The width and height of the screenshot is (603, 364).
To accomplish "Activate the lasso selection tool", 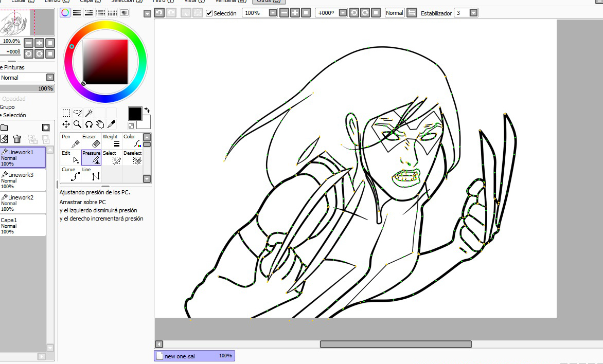I will click(77, 113).
